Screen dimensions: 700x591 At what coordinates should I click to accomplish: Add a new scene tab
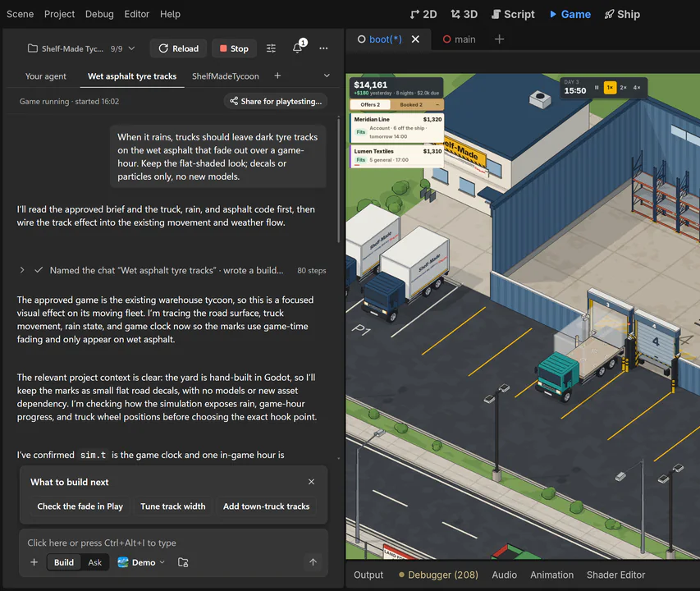click(500, 39)
